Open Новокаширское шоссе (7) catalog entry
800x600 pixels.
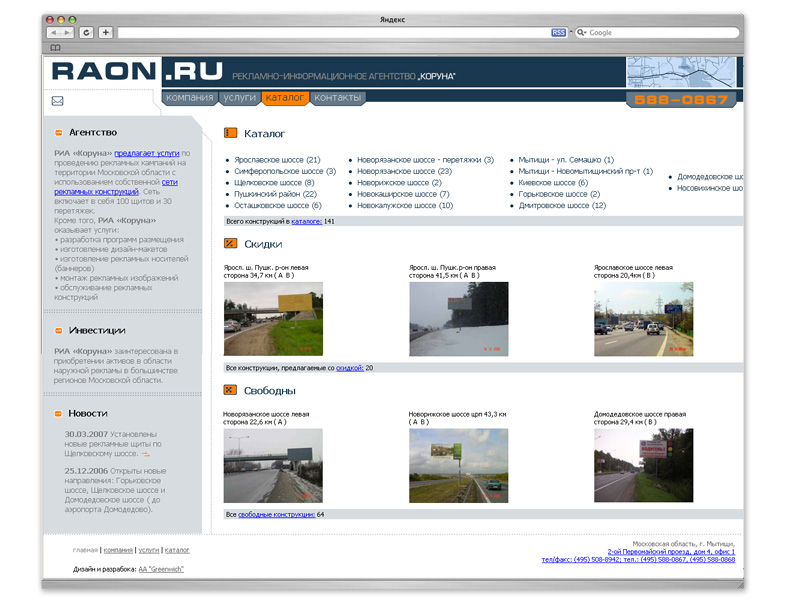click(x=403, y=194)
